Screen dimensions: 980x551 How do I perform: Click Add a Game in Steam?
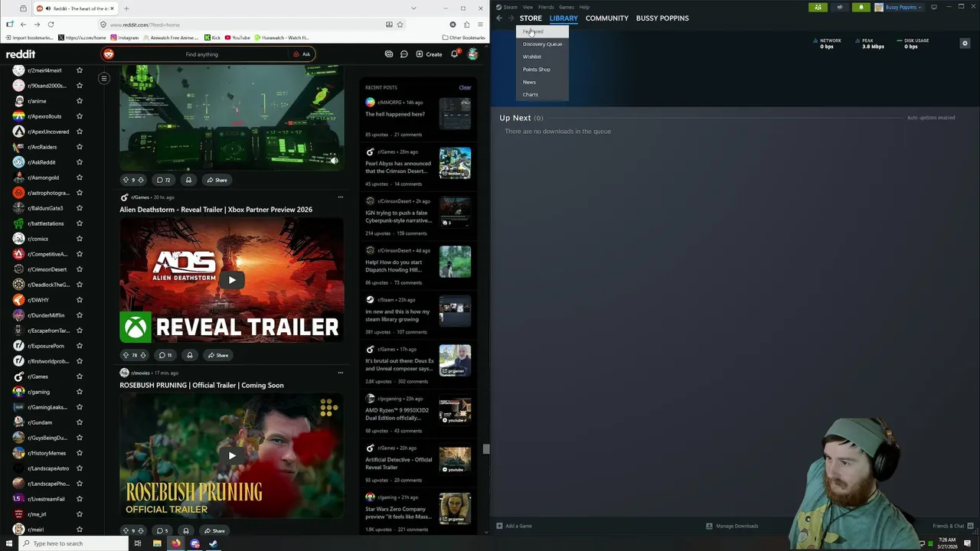[514, 526]
